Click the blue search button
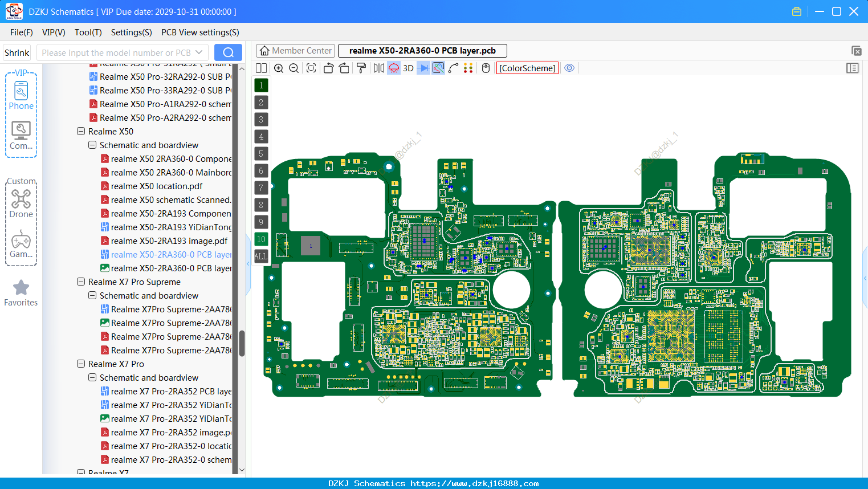The width and height of the screenshot is (868, 489). coord(228,52)
